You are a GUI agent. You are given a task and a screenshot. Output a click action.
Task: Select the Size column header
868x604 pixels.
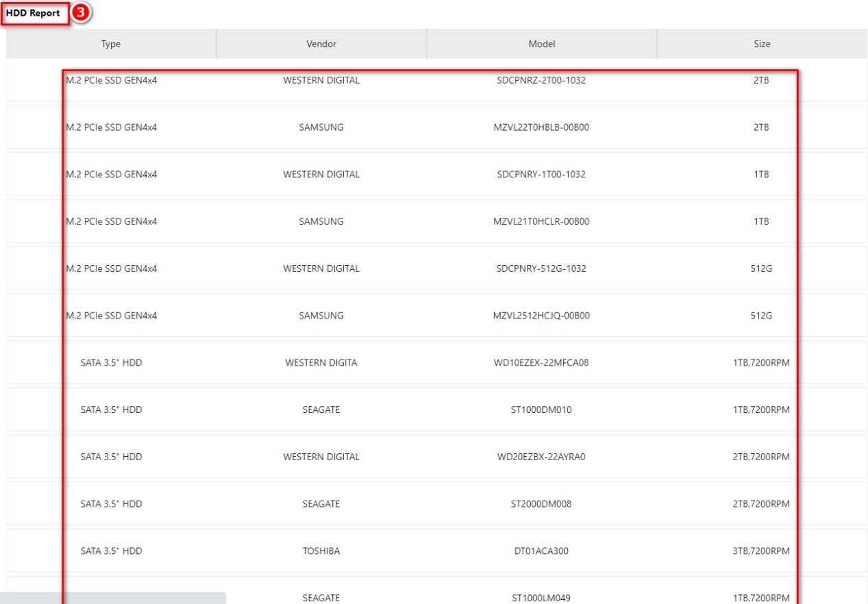point(762,44)
